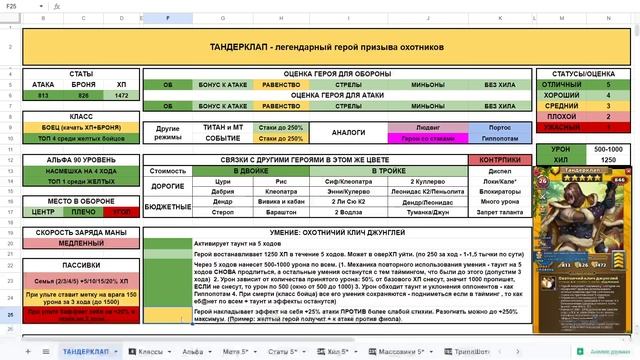
Task: Select the ОЦЕНКА ГЕРОЯ ДЛЯ ОБОРОНЫ header
Action: [x=338, y=74]
